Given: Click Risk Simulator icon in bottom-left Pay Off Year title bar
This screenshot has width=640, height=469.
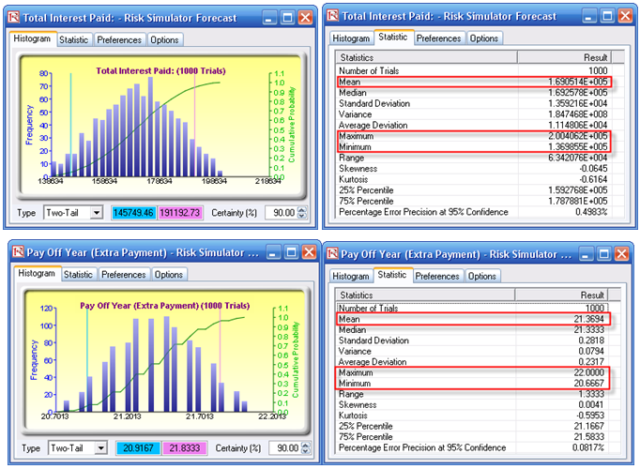Looking at the screenshot, I should point(18,252).
